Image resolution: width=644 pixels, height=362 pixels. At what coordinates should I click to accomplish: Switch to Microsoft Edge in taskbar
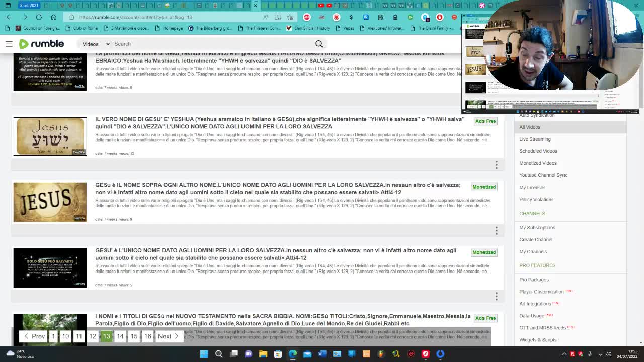(x=292, y=354)
